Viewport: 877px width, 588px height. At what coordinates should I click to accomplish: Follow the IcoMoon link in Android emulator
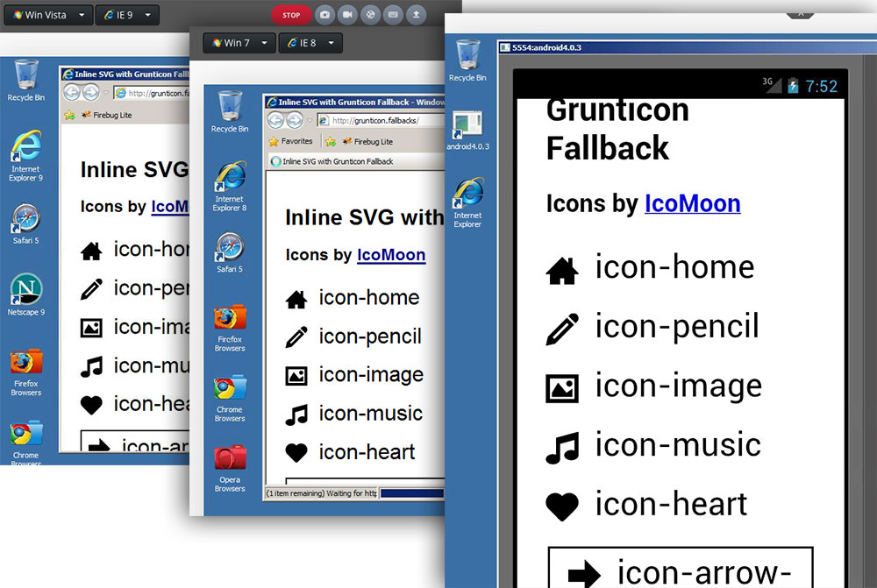[x=693, y=203]
